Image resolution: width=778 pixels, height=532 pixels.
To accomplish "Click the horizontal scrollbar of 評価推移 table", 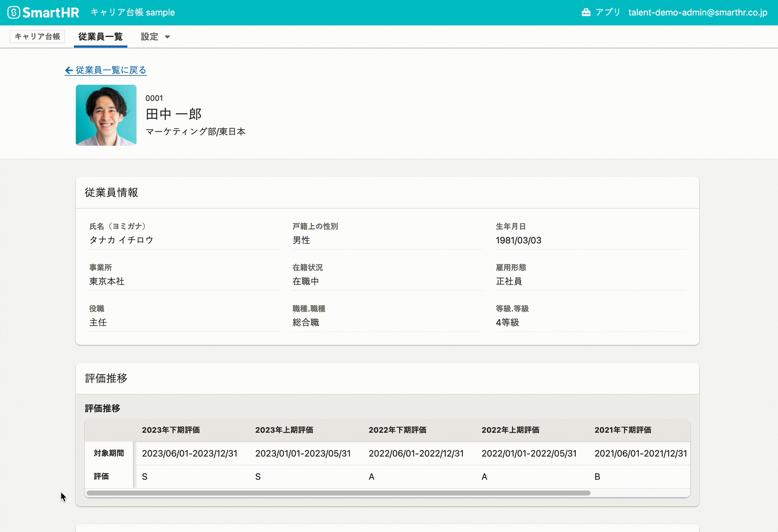I will [338, 493].
